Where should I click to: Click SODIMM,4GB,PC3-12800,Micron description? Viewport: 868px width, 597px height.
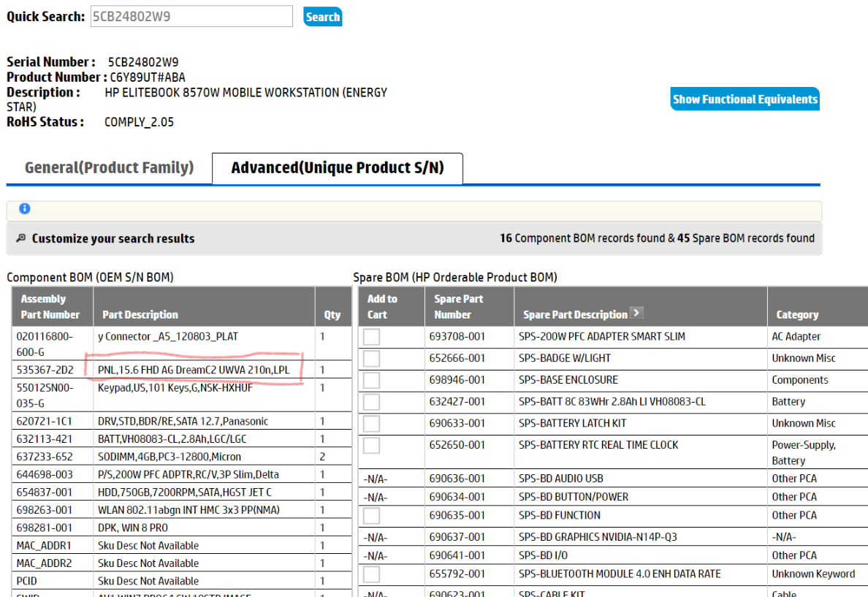[x=170, y=457]
